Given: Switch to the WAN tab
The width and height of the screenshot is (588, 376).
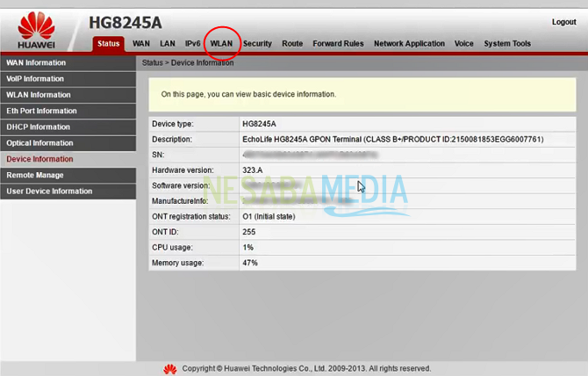Looking at the screenshot, I should click(x=141, y=43).
